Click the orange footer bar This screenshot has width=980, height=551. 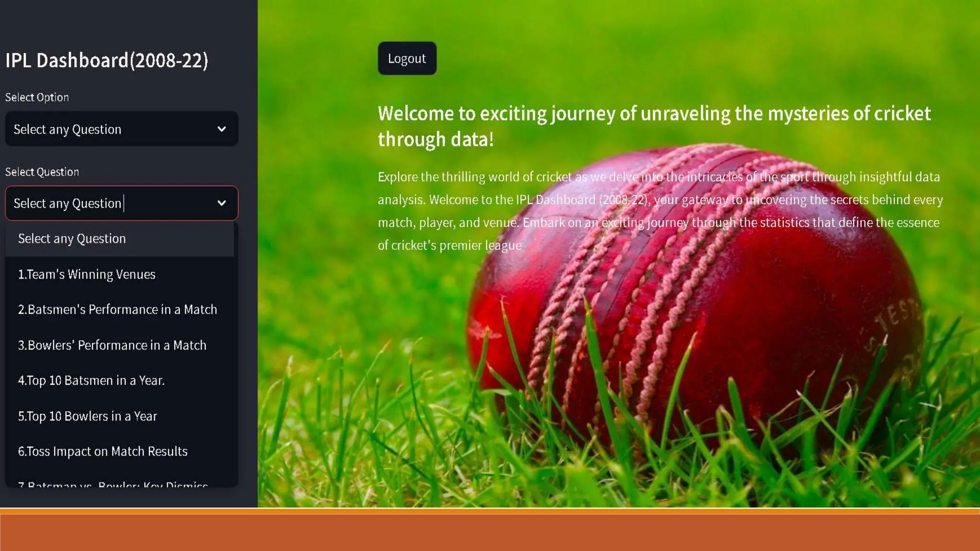coord(490,532)
